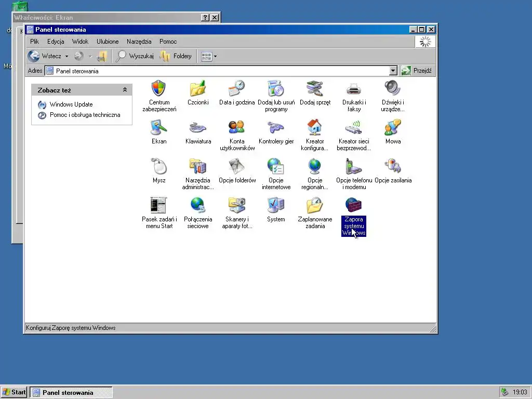This screenshot has height=399, width=532.
Task: Click Panel sterowania taskbar button
Action: tap(71, 393)
